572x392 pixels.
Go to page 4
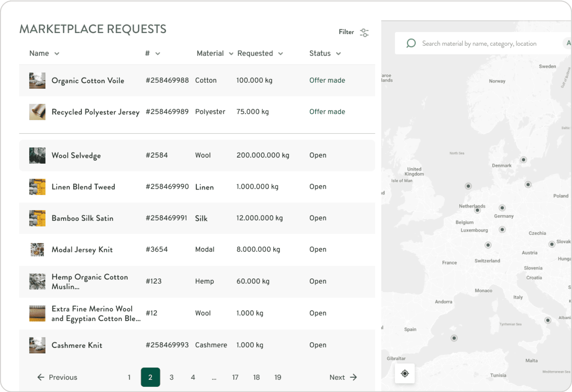(x=193, y=377)
